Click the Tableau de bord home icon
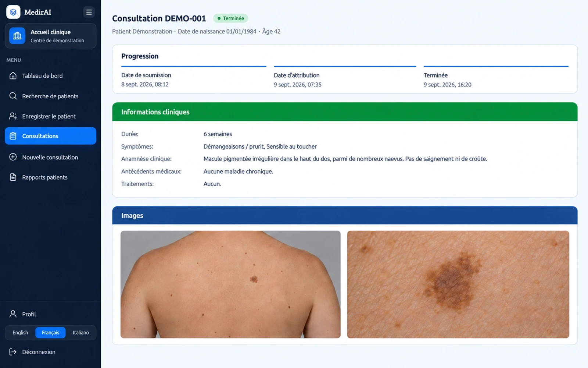The height and width of the screenshot is (368, 588). pyautogui.click(x=13, y=76)
